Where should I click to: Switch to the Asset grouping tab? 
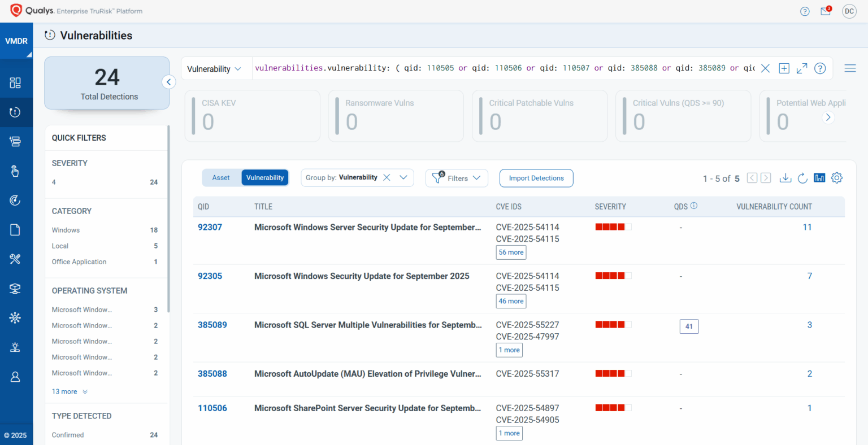point(221,177)
